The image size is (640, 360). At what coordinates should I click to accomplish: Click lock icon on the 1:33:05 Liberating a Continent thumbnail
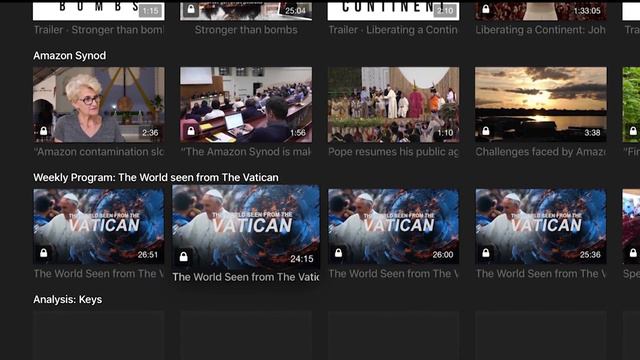(x=485, y=9)
